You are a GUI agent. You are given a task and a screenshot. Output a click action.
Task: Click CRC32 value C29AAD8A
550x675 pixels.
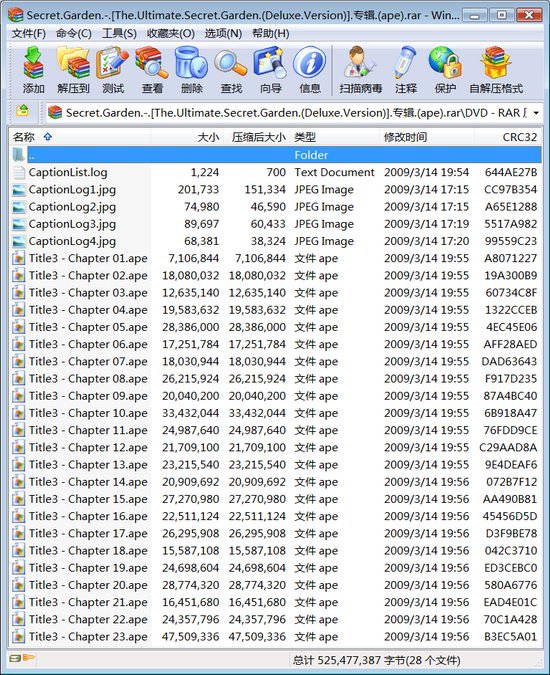(x=508, y=447)
